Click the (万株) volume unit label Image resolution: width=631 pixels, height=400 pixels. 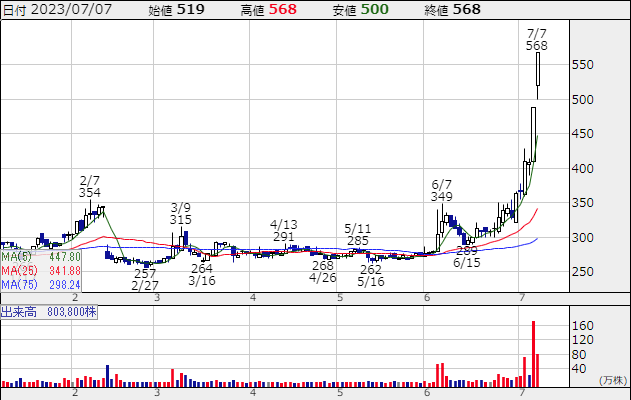tap(613, 380)
